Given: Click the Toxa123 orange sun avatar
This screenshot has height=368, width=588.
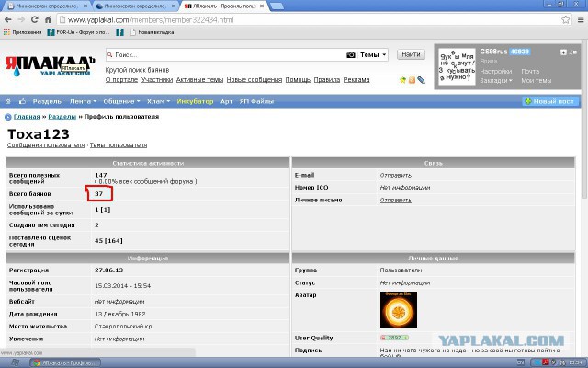Looking at the screenshot, I should click(399, 310).
